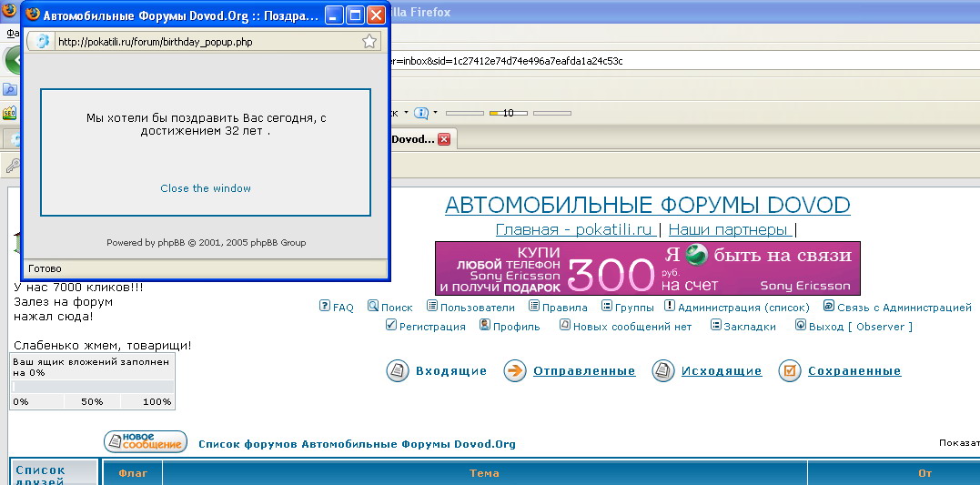Screen dimensions: 980x485
Task: Close the Dovod browser tab
Action: pyautogui.click(x=444, y=139)
